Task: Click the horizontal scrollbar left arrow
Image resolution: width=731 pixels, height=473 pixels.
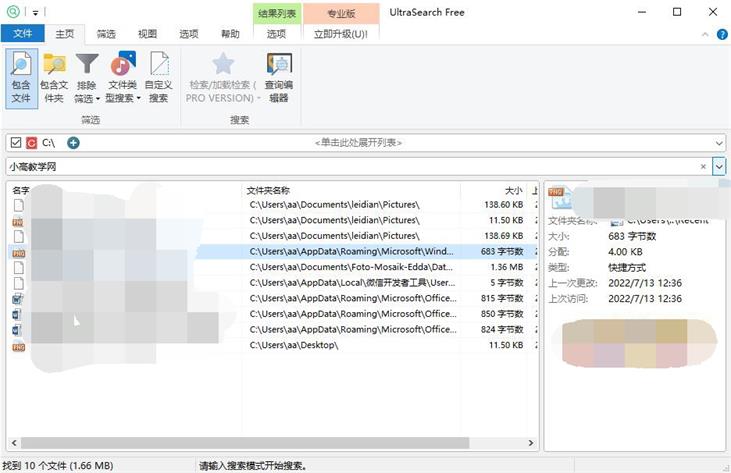Action: pos(14,443)
